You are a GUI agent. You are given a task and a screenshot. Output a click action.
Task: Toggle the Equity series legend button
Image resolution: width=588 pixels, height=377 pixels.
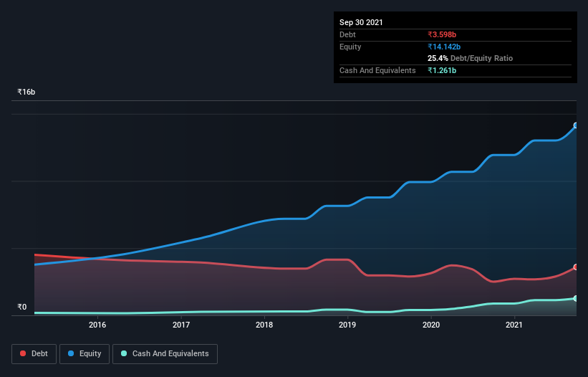pos(85,354)
